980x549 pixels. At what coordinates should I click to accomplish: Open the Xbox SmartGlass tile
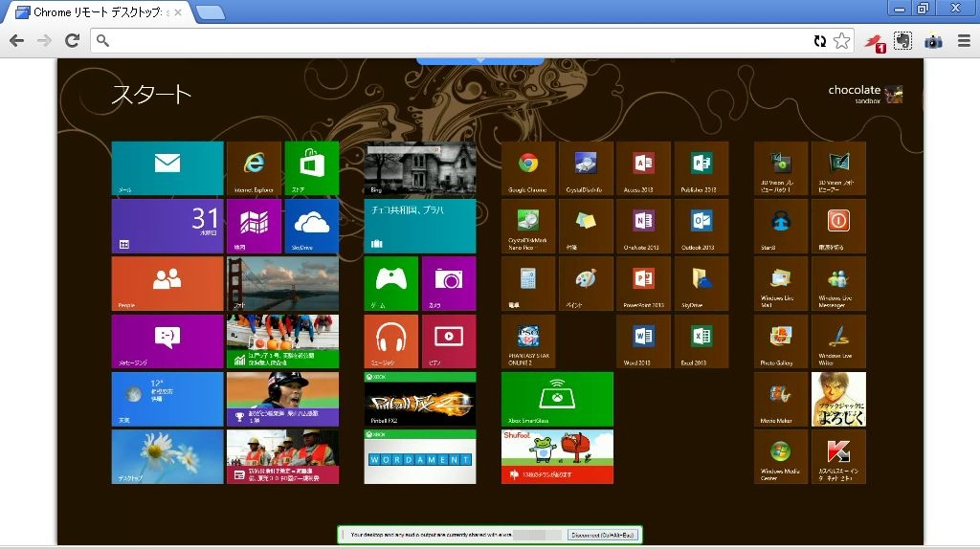point(557,399)
